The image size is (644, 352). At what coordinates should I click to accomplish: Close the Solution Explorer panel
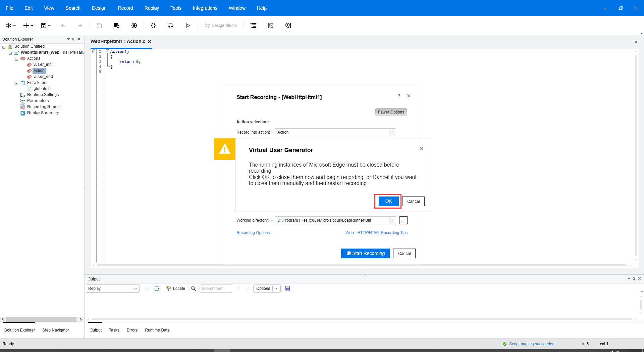coord(79,39)
